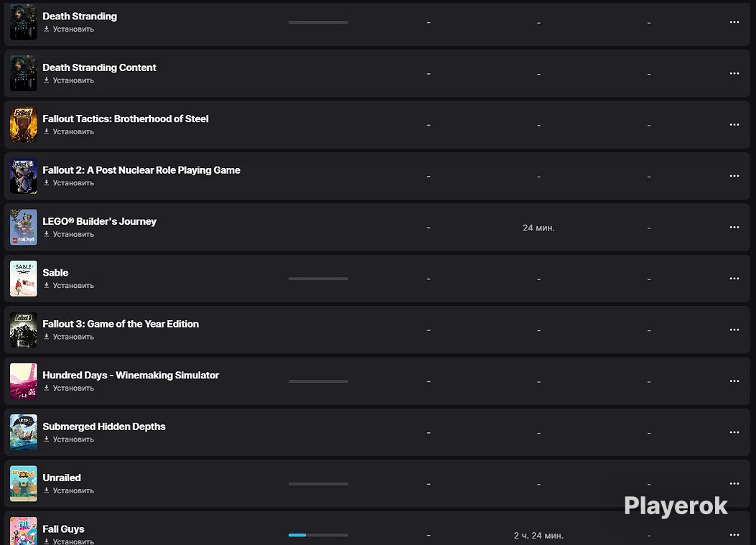Install the LEGO Builder's Journey game
The image size is (756, 545).
(x=69, y=234)
